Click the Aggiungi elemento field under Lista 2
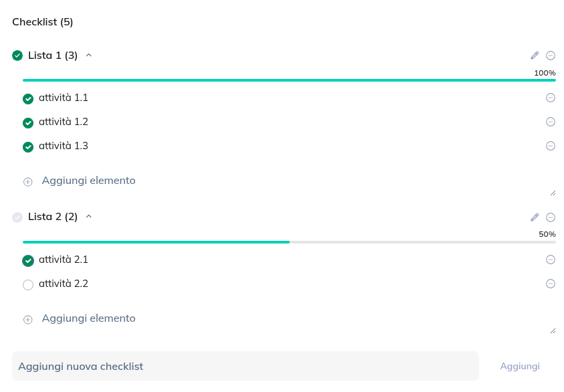The image size is (564, 392). click(x=294, y=318)
